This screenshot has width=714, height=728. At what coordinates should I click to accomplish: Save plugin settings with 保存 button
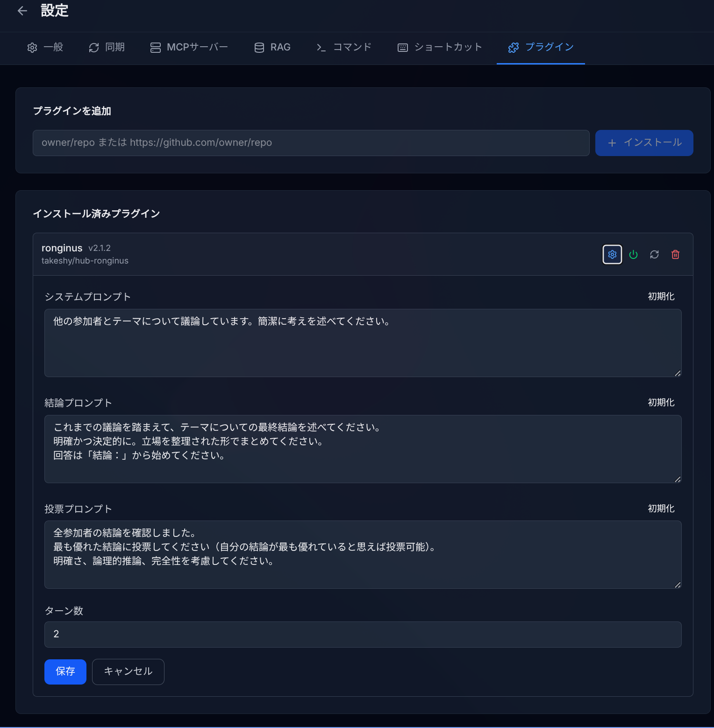click(x=65, y=671)
